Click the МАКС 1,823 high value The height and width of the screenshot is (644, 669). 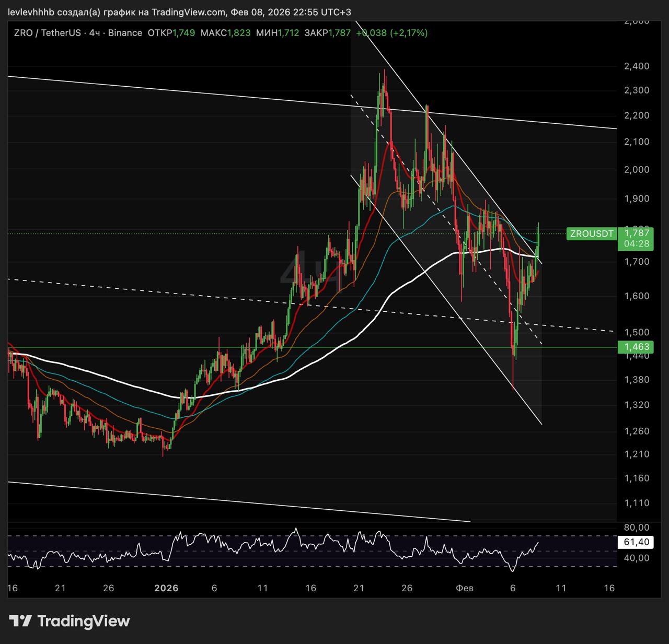[226, 33]
